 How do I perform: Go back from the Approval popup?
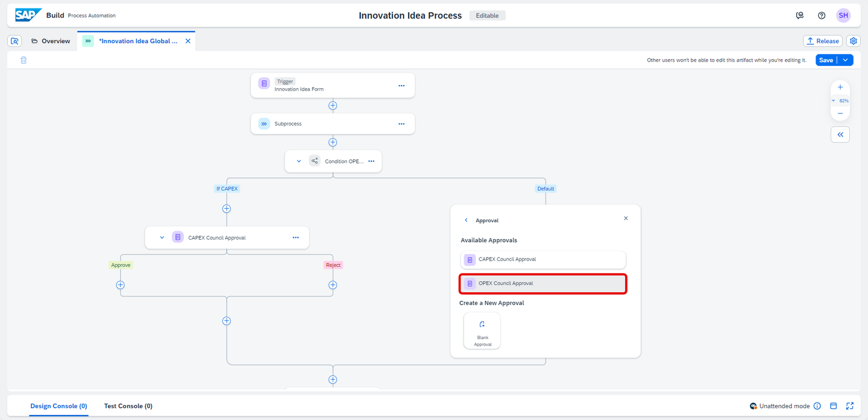click(466, 220)
